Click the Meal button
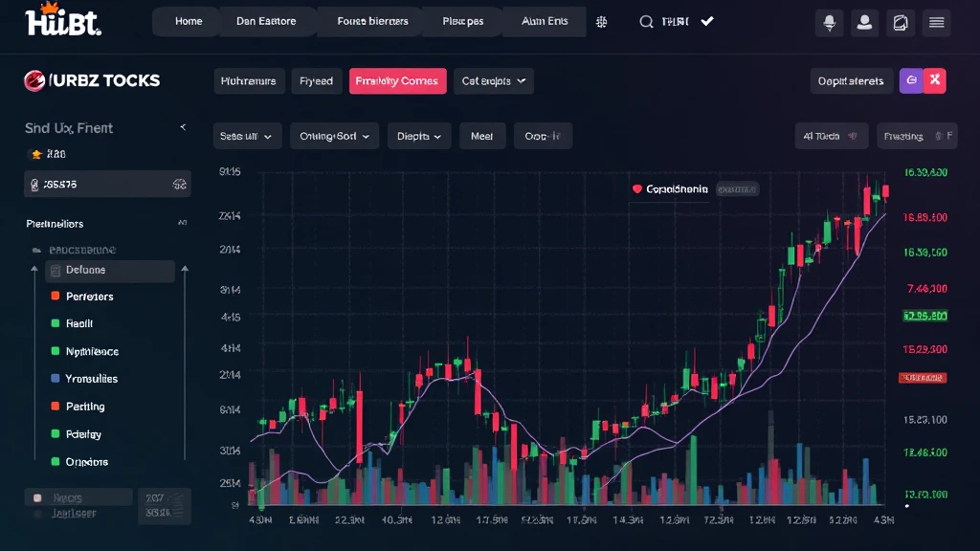Image resolution: width=980 pixels, height=551 pixels. [x=481, y=137]
